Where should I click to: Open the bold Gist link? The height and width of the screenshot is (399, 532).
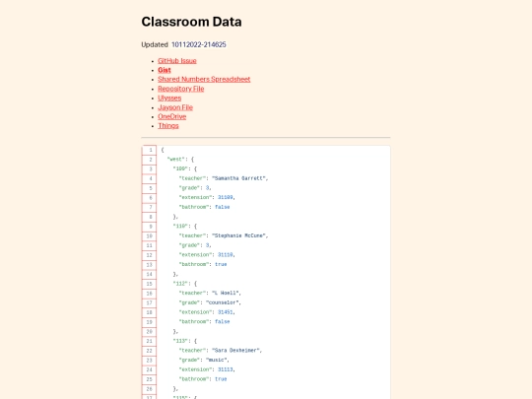pos(165,70)
